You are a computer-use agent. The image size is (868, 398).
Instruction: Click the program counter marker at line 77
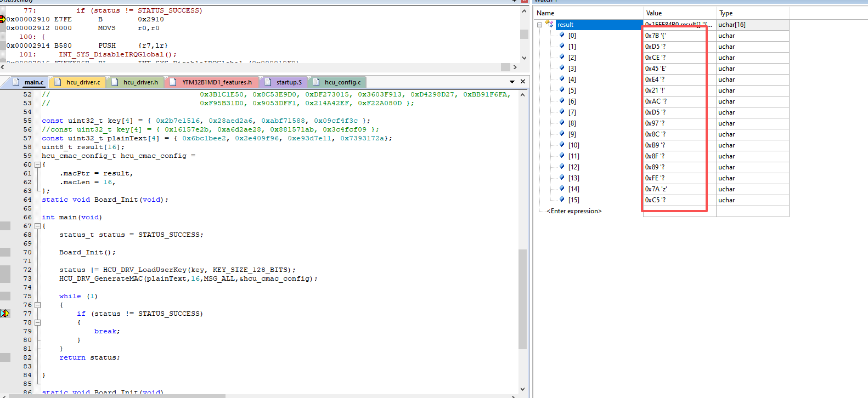pyautogui.click(x=5, y=314)
